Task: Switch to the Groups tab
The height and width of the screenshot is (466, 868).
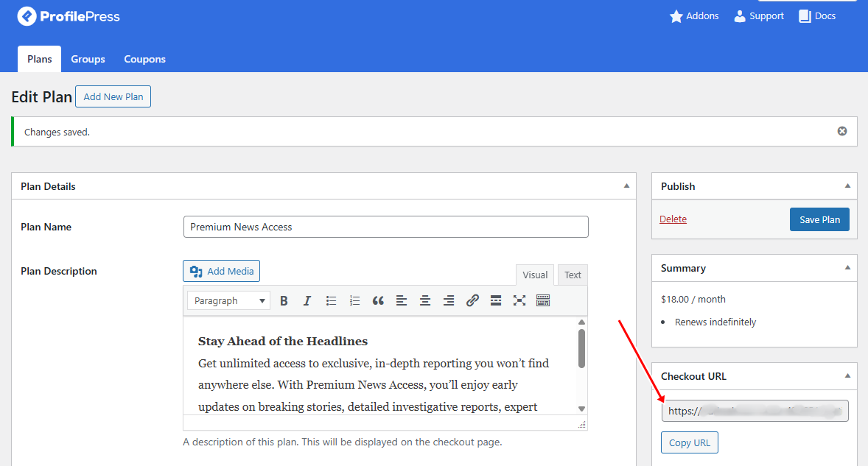Action: [x=88, y=59]
